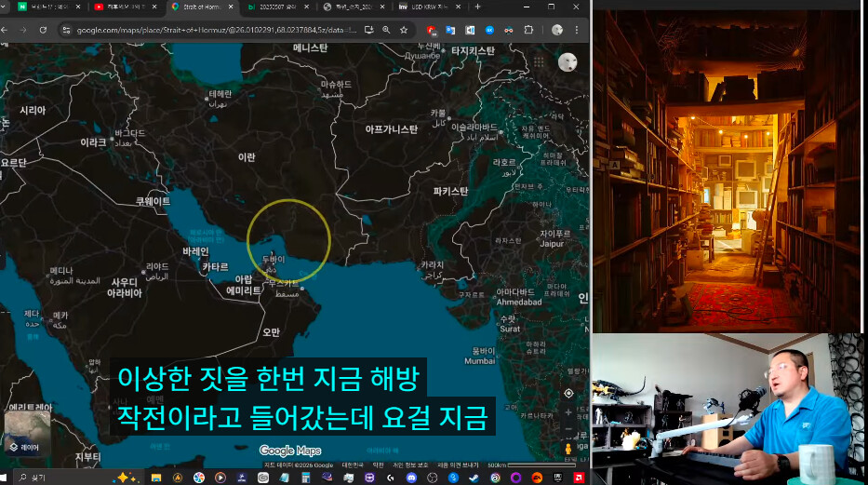Viewport: 868px width, 485px height.
Task: Click the Street View pegman icon
Action: (x=568, y=449)
